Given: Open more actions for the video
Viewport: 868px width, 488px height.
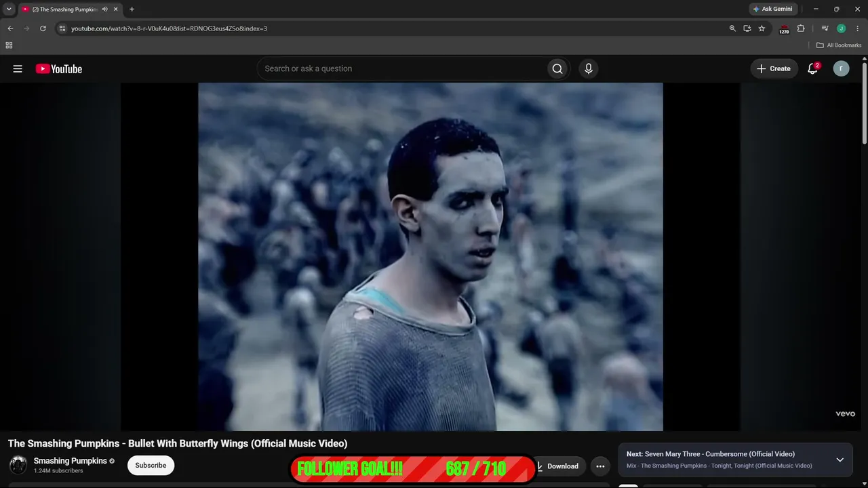Looking at the screenshot, I should click(600, 466).
